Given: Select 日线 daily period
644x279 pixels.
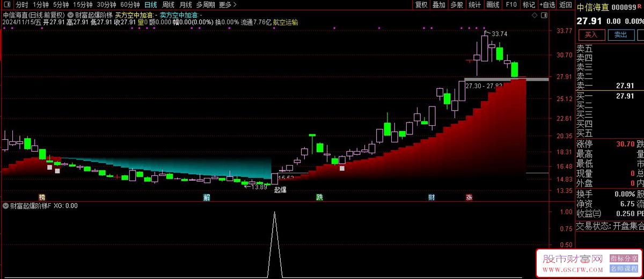Looking at the screenshot, I should pos(151,5).
